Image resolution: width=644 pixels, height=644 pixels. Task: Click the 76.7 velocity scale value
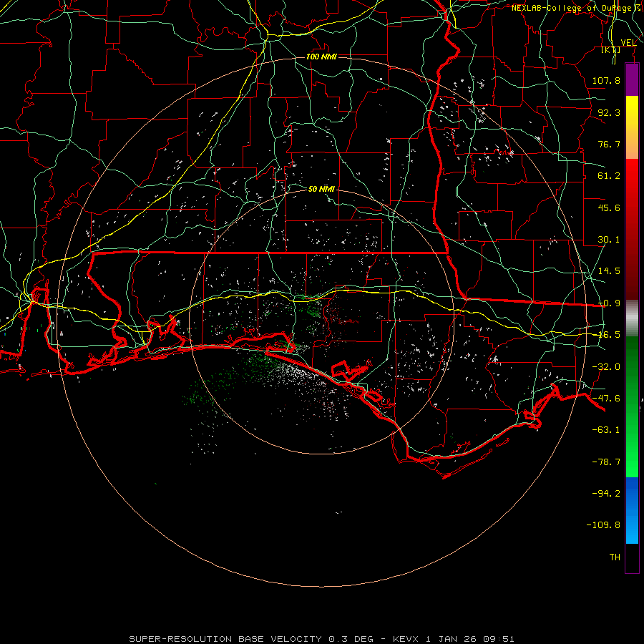(609, 144)
